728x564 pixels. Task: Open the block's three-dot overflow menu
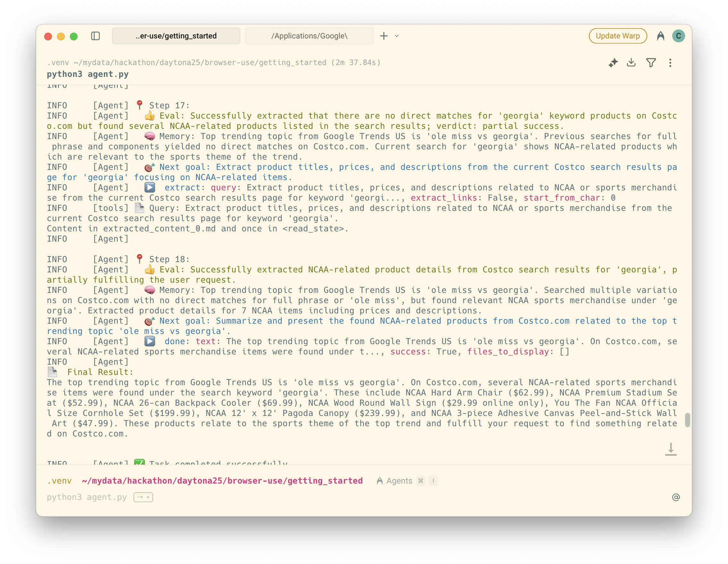point(670,63)
